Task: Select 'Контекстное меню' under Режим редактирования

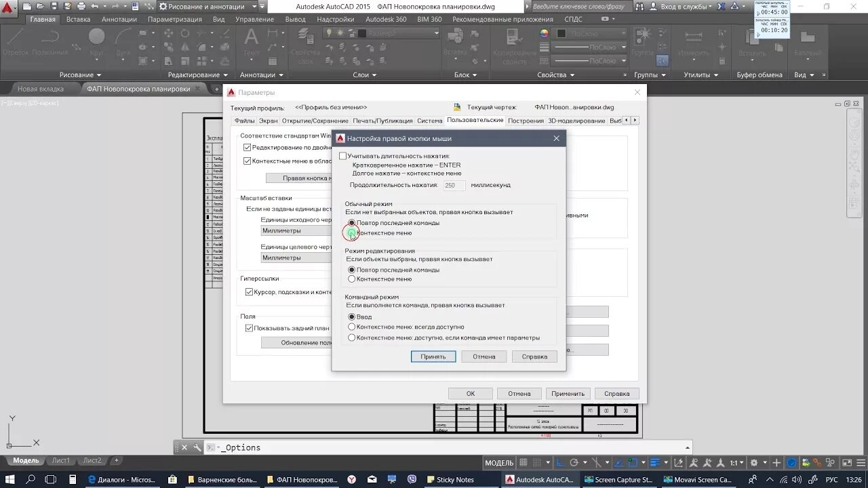Action: click(351, 279)
